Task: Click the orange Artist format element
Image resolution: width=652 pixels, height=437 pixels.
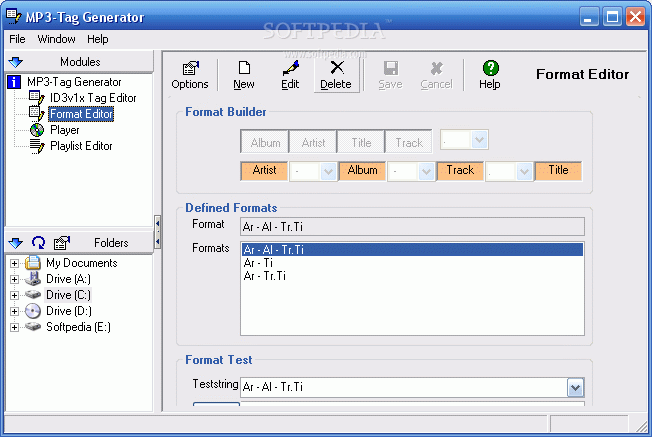Action: tap(264, 171)
